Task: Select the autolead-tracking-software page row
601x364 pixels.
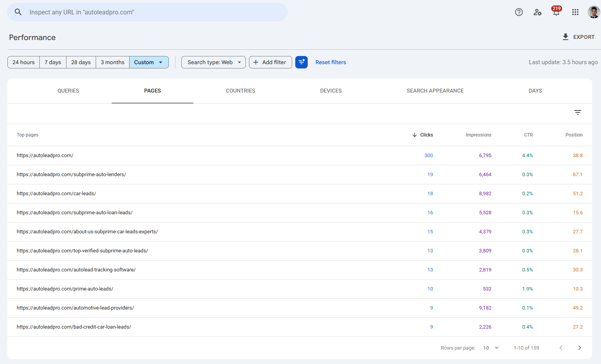Action: click(300, 270)
